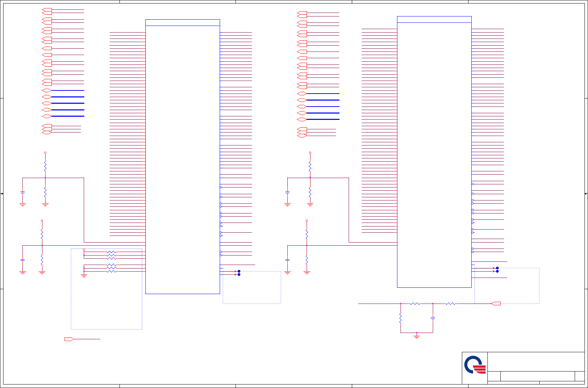Select the right large IC symbol body

coord(434,152)
